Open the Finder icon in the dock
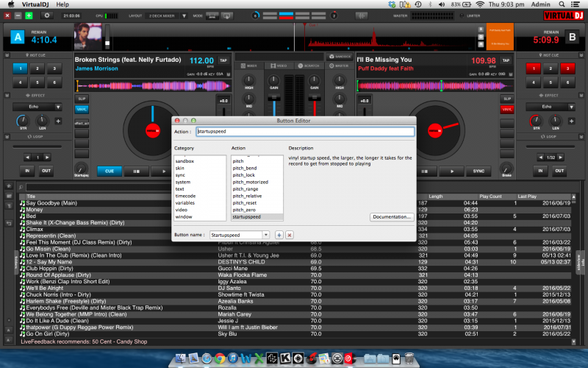The width and height of the screenshot is (588, 368). 181,358
